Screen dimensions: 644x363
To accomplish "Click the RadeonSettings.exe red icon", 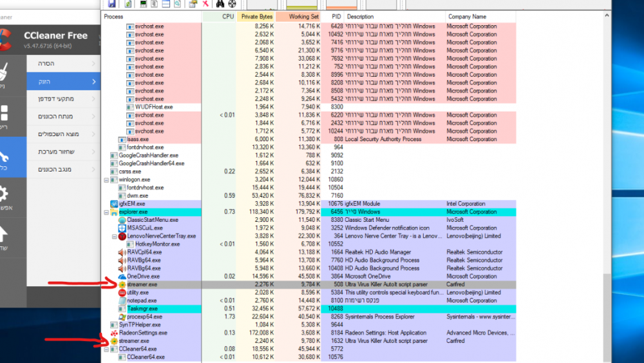I will pos(114,333).
